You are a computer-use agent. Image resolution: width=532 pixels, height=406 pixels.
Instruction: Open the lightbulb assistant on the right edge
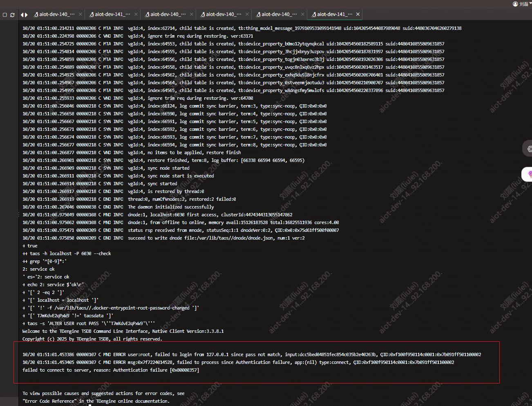tap(529, 174)
